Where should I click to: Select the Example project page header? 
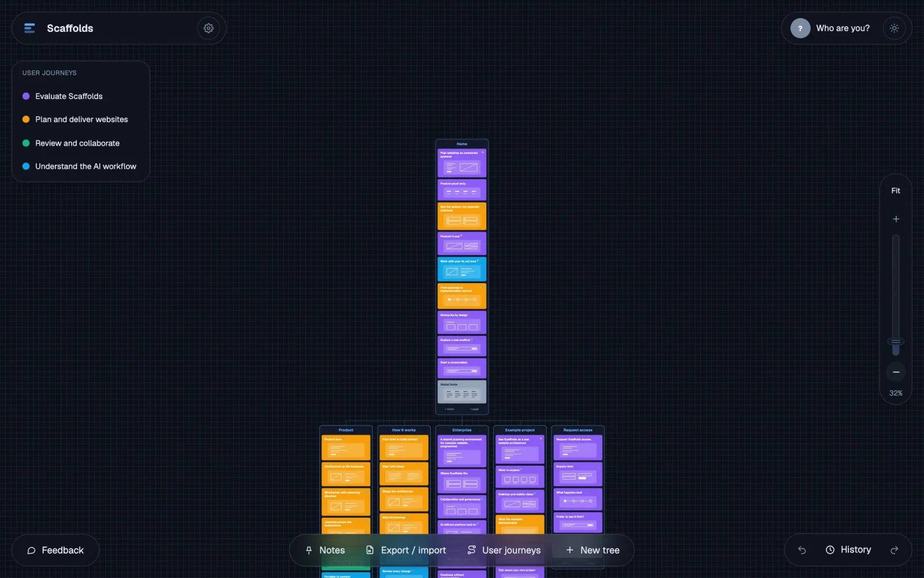click(520, 430)
